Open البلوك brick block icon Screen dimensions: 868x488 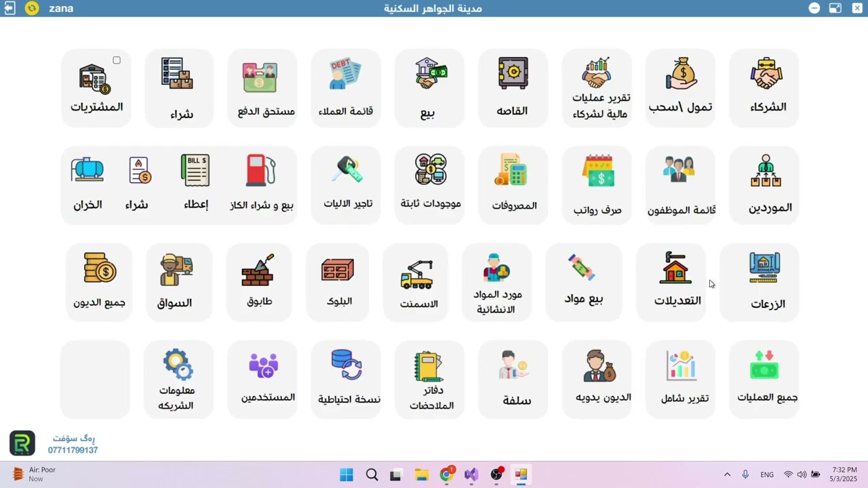coord(338,270)
